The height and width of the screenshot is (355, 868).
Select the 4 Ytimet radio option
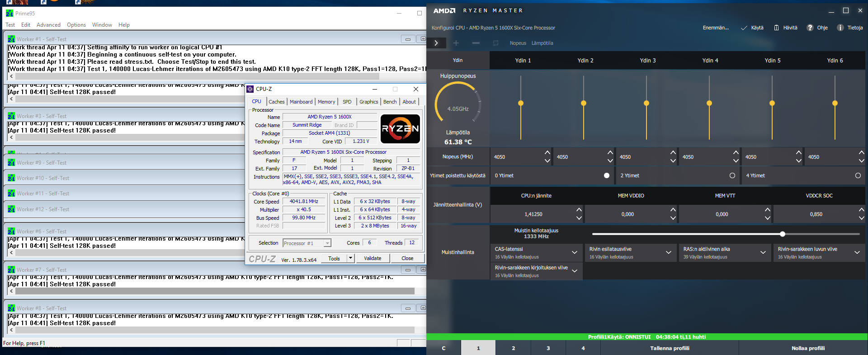pos(858,175)
